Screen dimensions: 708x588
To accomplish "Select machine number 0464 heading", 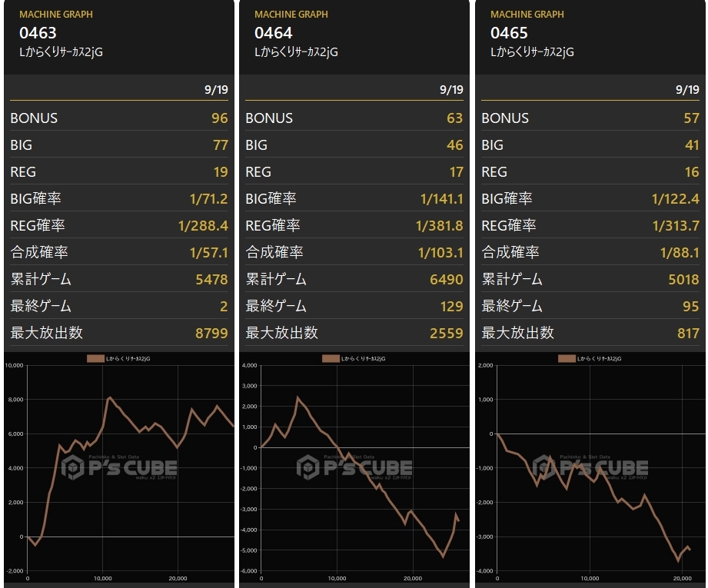I will pos(273,33).
